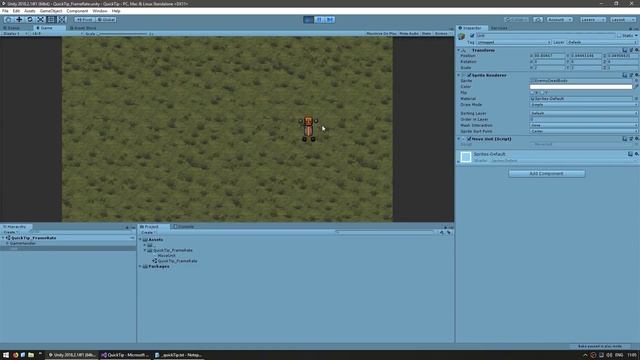Open the 16:9 aspect ratio dropdown

click(x=56, y=33)
